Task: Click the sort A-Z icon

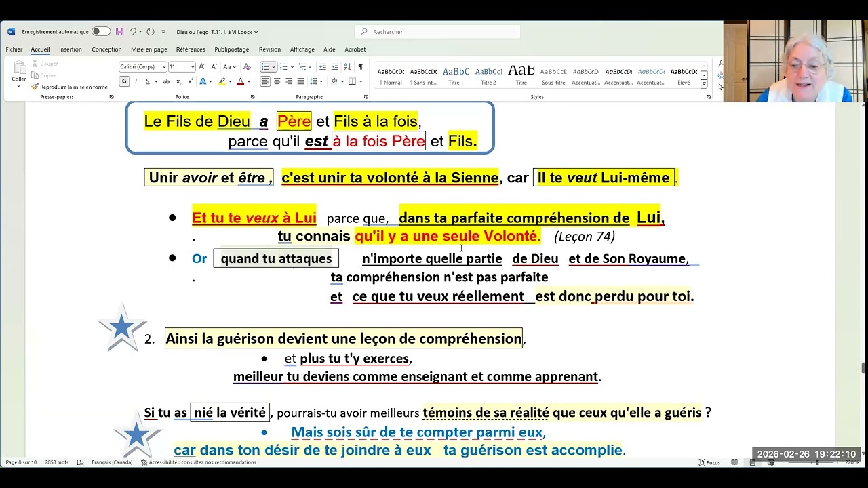Action: coord(349,66)
